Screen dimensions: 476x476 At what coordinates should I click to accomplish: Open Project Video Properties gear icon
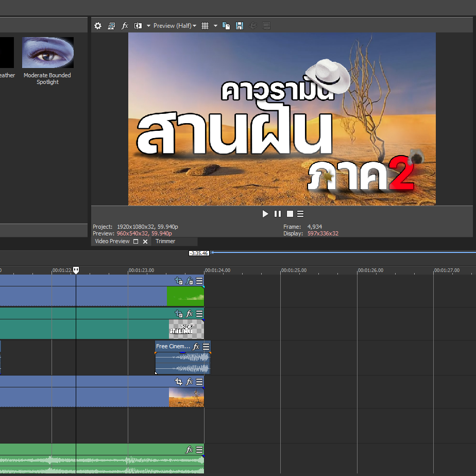coord(98,26)
